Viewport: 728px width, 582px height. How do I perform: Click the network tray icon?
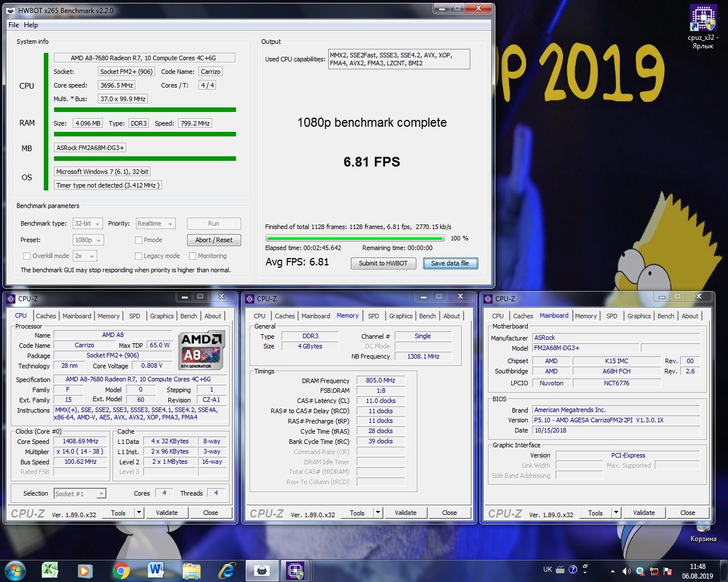coord(654,571)
